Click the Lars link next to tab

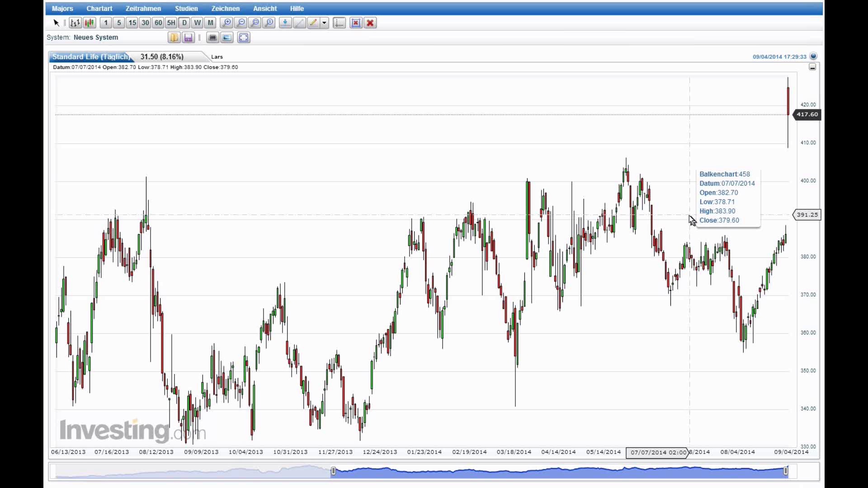217,57
